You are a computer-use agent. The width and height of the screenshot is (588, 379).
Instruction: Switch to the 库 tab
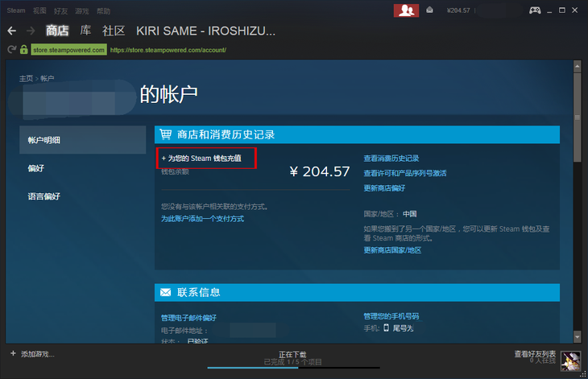tap(85, 31)
